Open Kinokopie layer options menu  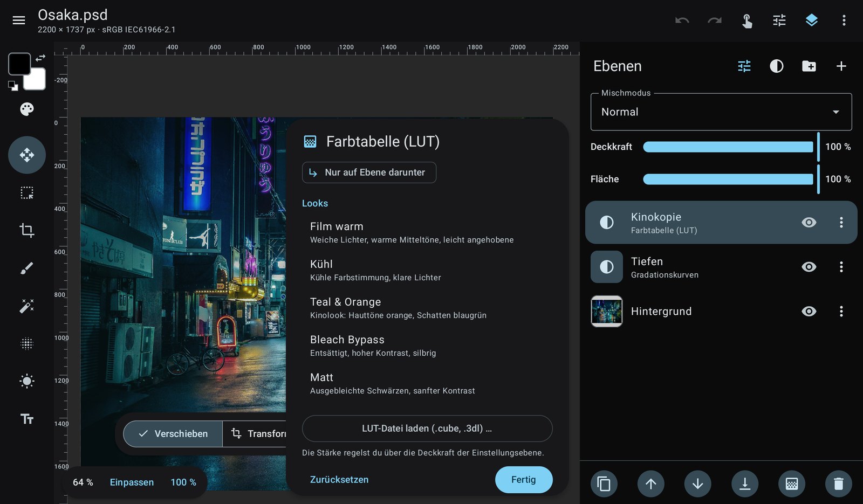point(841,223)
